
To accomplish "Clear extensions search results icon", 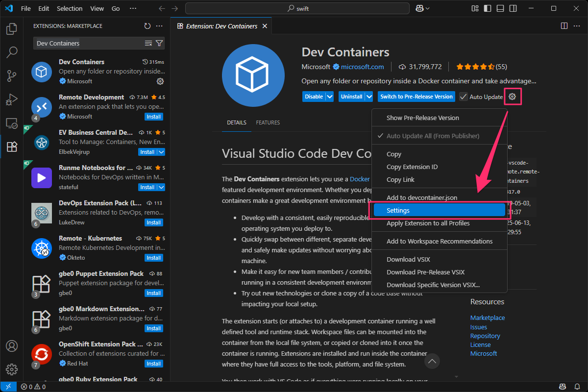I will [148, 43].
